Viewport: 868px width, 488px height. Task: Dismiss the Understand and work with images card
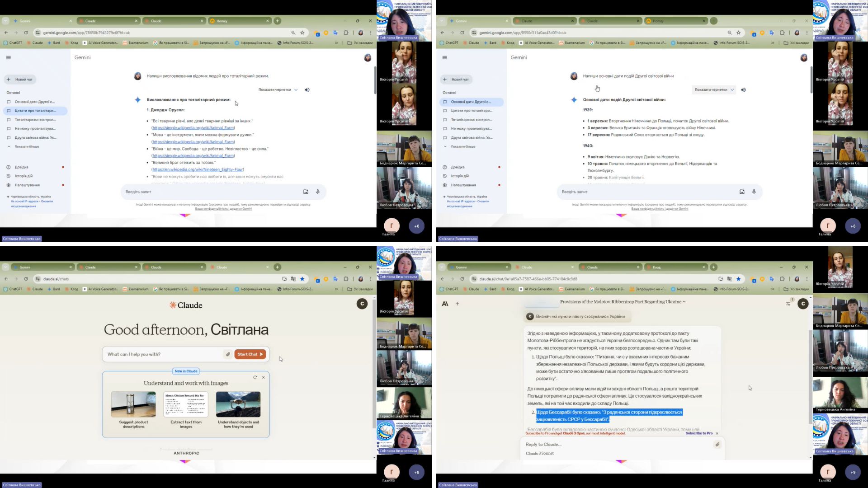(x=264, y=377)
